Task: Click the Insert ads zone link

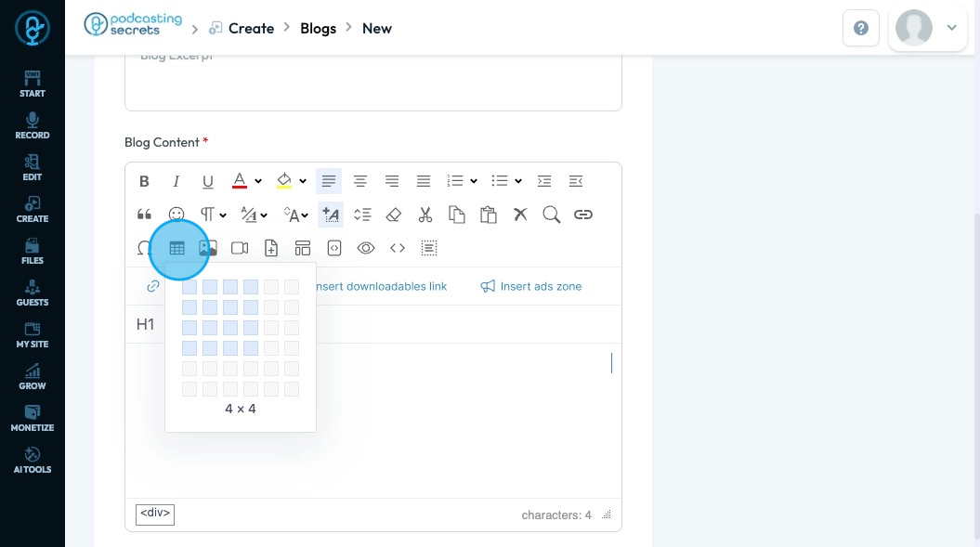Action: point(531,286)
